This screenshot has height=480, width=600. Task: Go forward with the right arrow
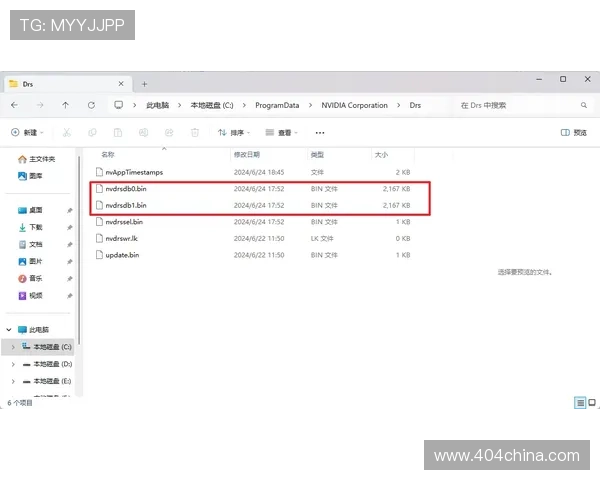40,105
